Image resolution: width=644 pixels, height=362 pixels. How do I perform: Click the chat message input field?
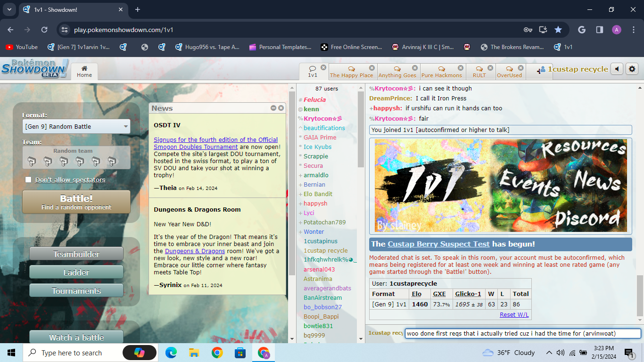coord(523,333)
